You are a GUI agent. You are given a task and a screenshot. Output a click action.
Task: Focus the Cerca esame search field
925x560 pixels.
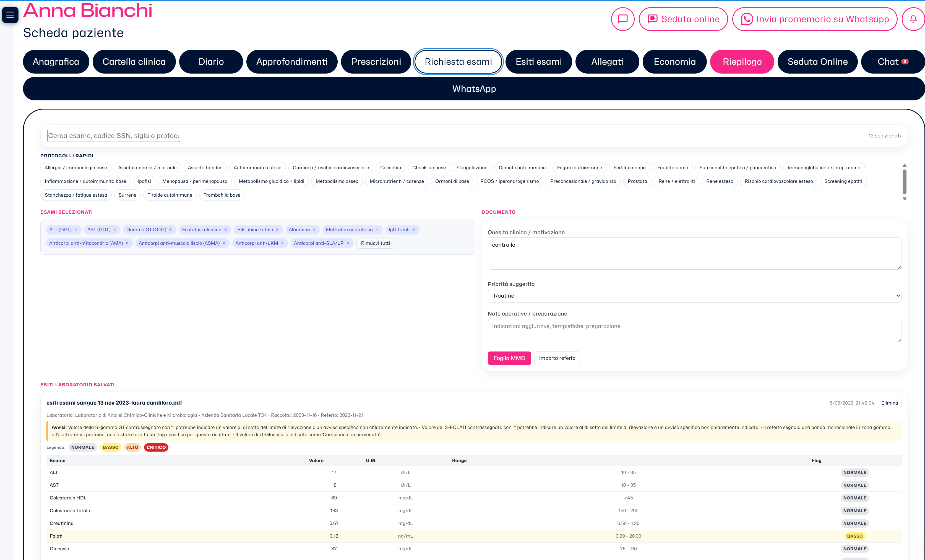(114, 136)
